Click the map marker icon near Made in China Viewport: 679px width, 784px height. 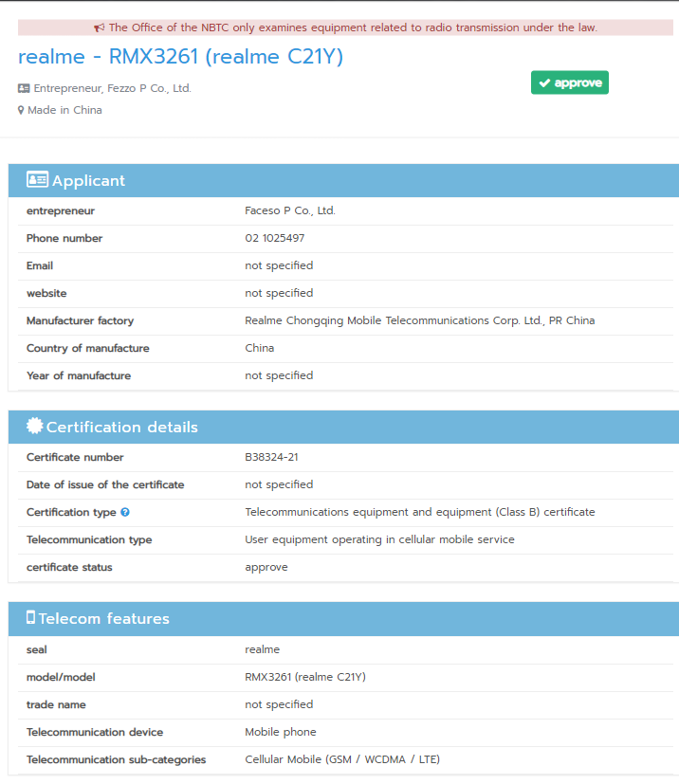click(x=21, y=110)
